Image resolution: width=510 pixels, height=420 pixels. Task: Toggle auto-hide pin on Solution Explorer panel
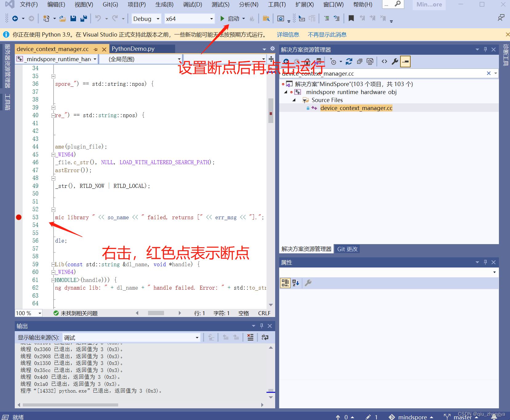click(485, 49)
